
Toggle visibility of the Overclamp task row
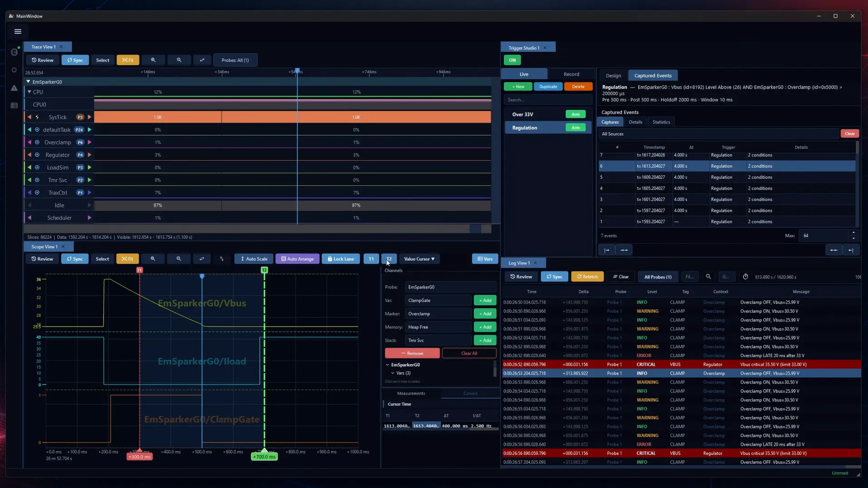[37, 142]
